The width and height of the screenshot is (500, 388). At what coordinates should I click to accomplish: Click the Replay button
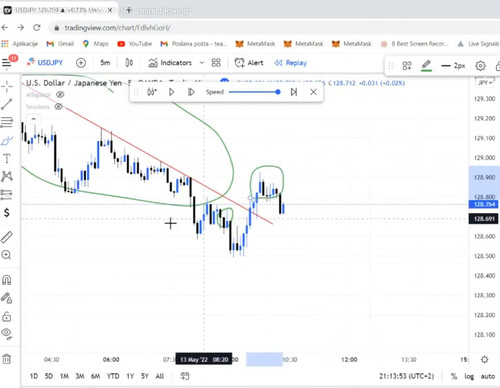[290, 63]
